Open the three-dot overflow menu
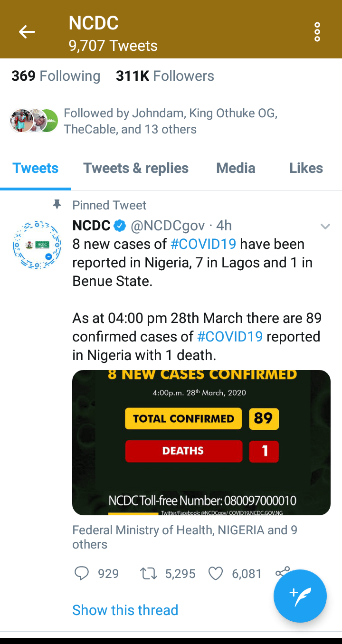The width and height of the screenshot is (342, 644). [x=317, y=32]
